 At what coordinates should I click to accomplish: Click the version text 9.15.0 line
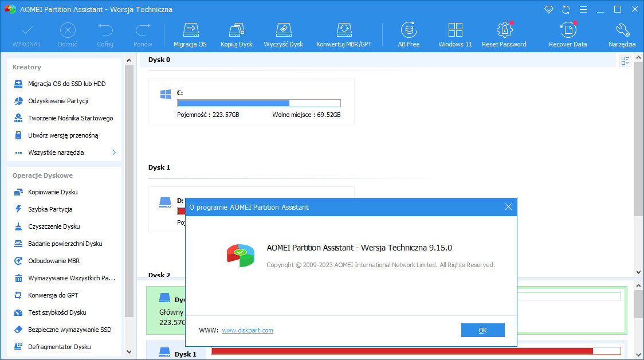[359, 248]
